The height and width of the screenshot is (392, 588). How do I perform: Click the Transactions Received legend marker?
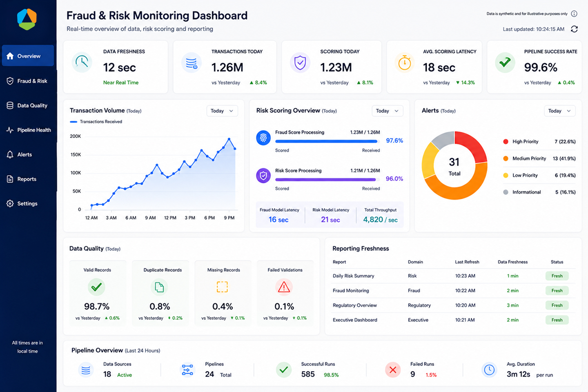(73, 122)
